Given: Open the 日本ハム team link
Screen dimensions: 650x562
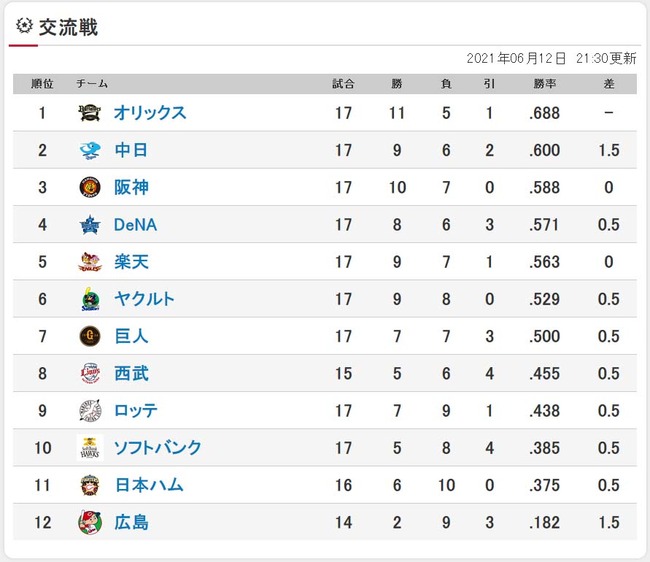Looking at the screenshot, I should pyautogui.click(x=148, y=485).
